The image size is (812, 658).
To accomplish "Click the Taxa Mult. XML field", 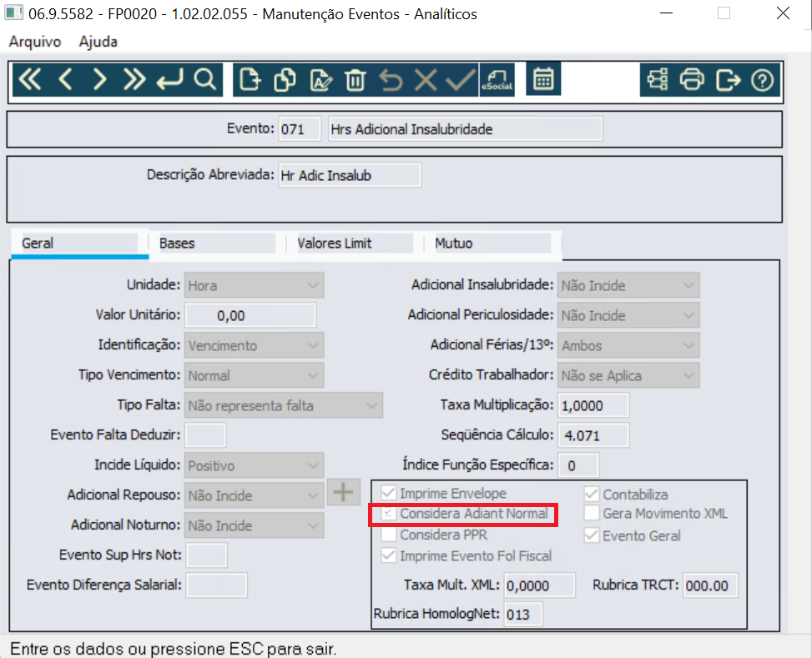I will [539, 585].
